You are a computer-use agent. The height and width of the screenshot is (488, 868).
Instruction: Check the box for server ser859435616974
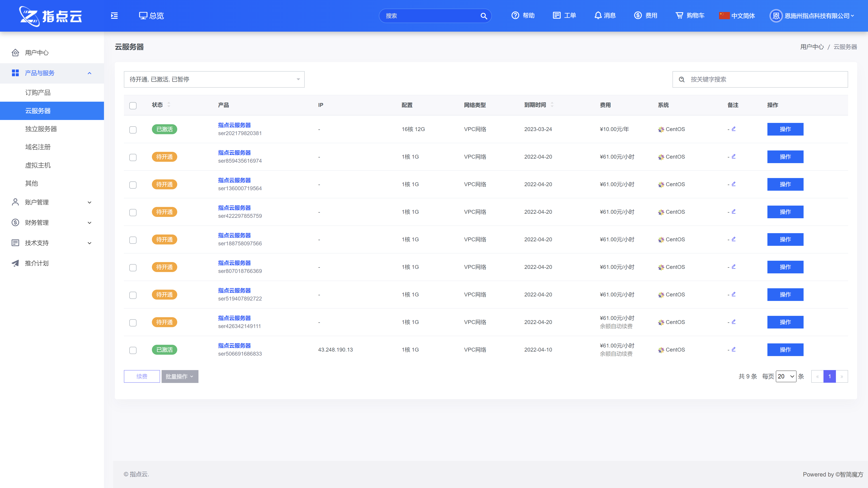point(133,157)
